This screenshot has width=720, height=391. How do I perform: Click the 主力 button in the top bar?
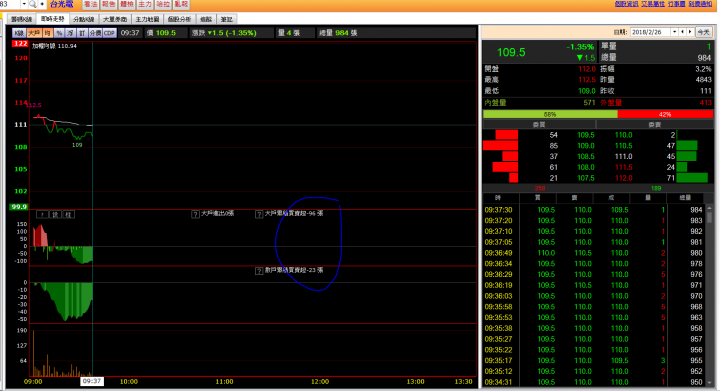tap(145, 4)
